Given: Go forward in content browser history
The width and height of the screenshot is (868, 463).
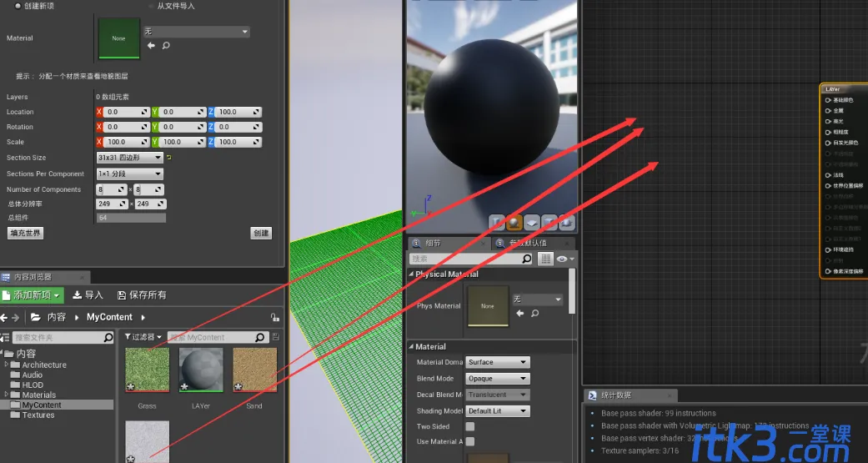Looking at the screenshot, I should 16,317.
